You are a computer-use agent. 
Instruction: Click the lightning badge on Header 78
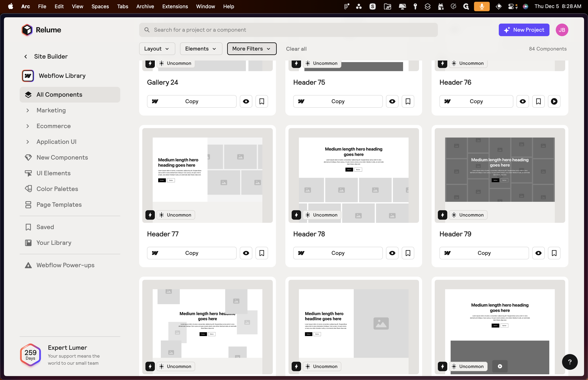click(x=296, y=215)
